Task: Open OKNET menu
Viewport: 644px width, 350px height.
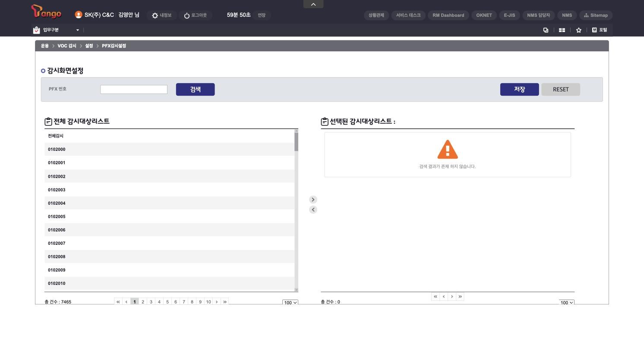Action: coord(484,16)
